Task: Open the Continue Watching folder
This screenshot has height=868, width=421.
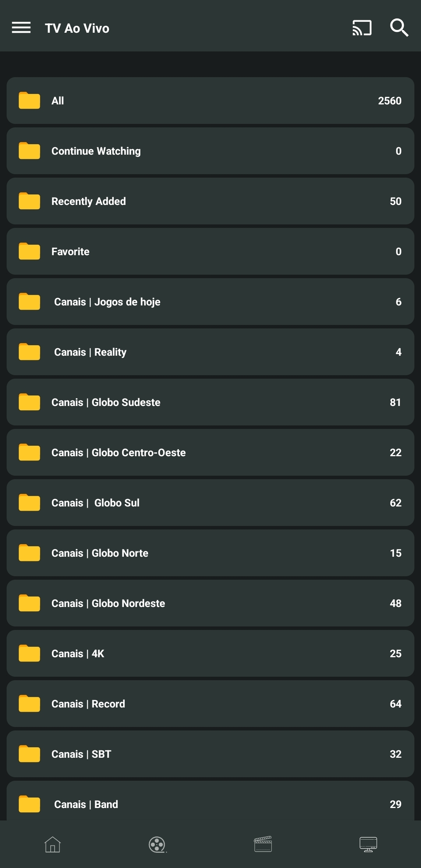Action: coord(210,151)
